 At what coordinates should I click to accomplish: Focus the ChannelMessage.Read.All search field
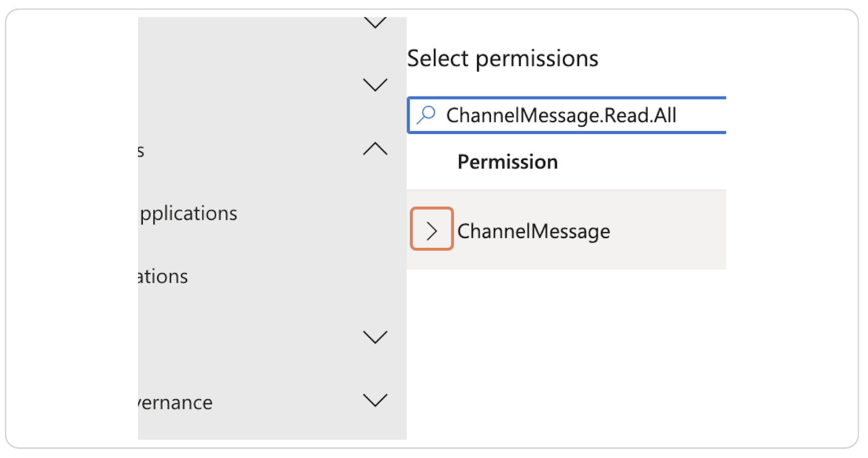561,115
